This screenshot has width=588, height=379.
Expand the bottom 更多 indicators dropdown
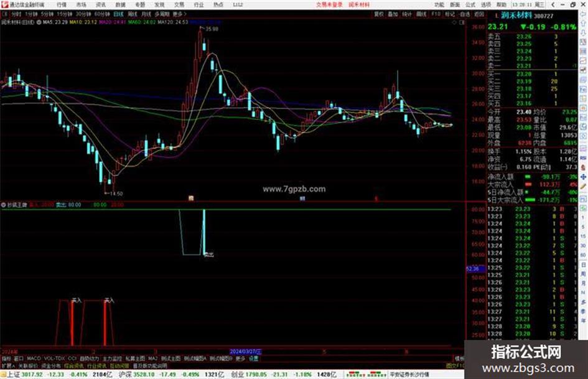point(240,358)
